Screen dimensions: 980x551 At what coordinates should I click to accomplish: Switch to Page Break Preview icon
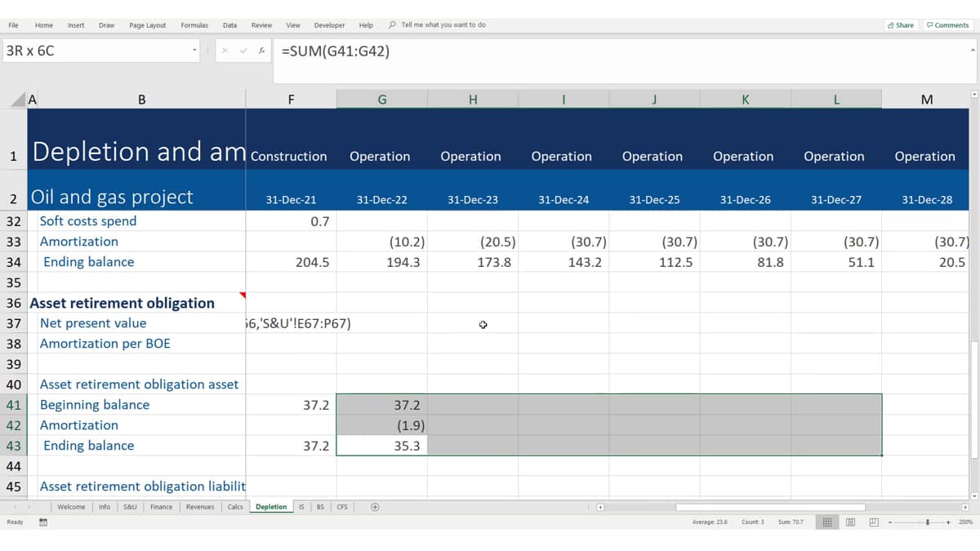click(873, 522)
